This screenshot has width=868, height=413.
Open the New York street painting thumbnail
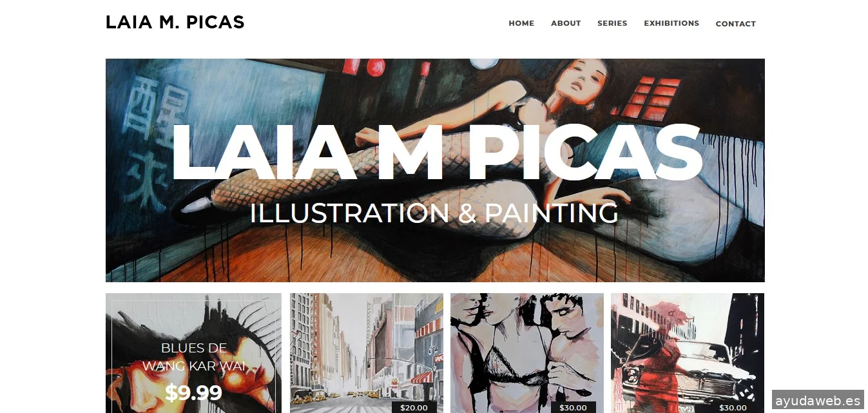(x=367, y=353)
